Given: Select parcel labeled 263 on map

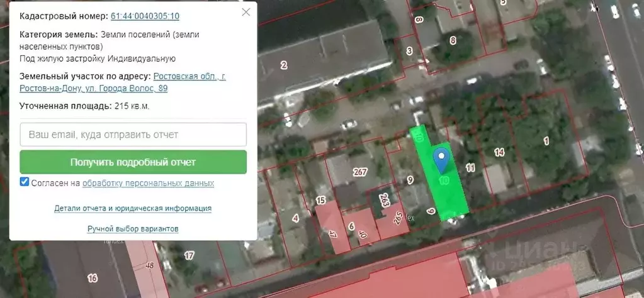Looking at the screenshot, I should tap(385, 201).
